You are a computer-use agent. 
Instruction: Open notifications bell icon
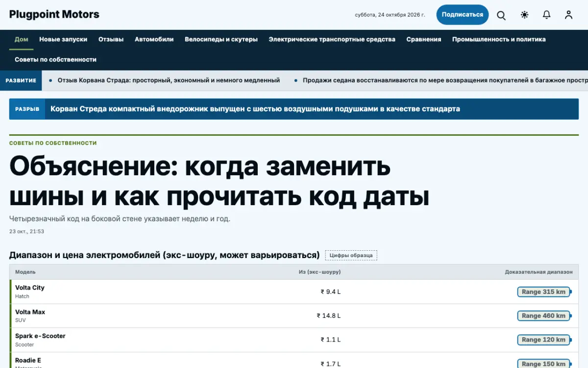pyautogui.click(x=547, y=15)
